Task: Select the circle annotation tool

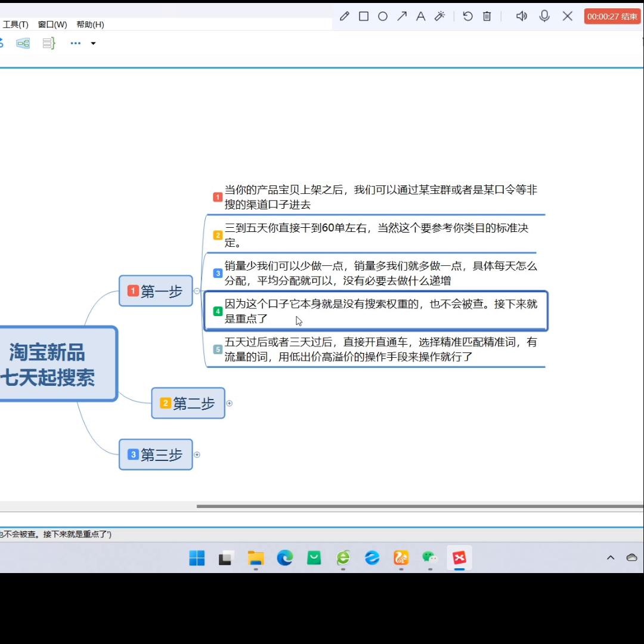Action: tap(383, 17)
